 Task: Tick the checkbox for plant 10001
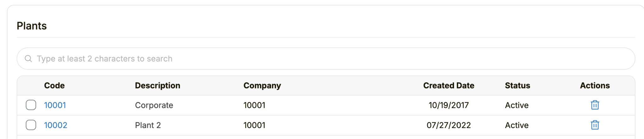tap(31, 105)
